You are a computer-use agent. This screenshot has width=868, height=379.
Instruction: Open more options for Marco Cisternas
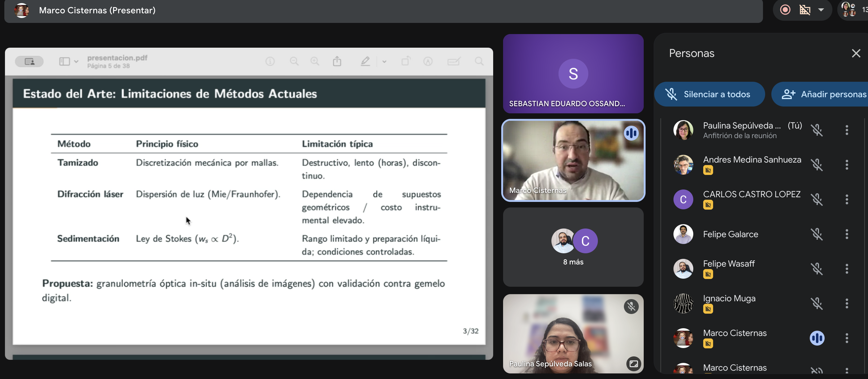click(x=846, y=338)
